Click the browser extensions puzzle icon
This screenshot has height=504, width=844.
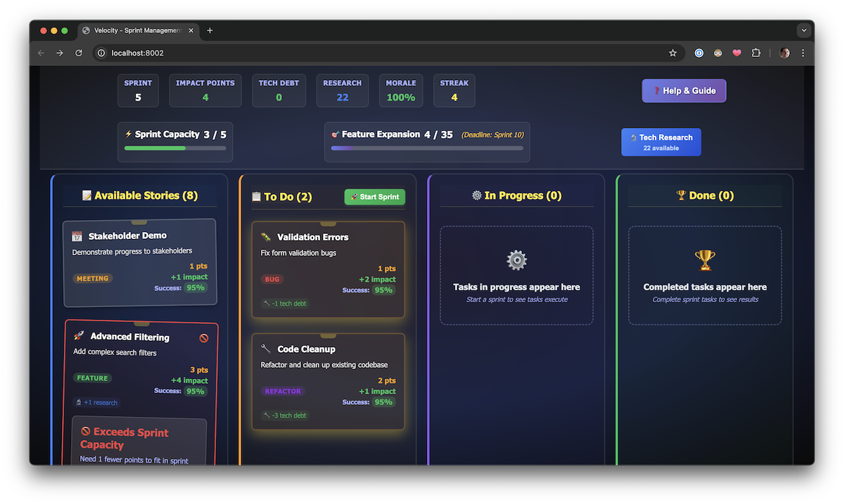(755, 53)
